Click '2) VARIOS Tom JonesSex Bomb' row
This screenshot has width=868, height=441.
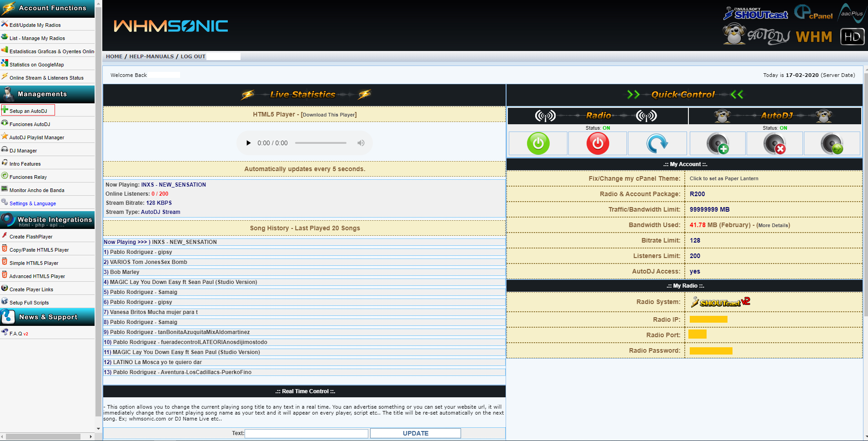click(x=304, y=262)
